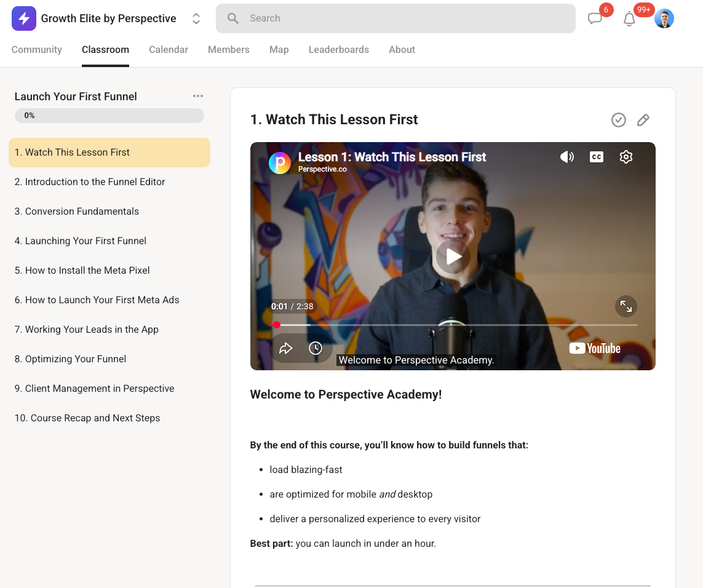Open lesson 10. Course Recap and Next Steps
Viewport: 703px width, 588px height.
coord(109,418)
